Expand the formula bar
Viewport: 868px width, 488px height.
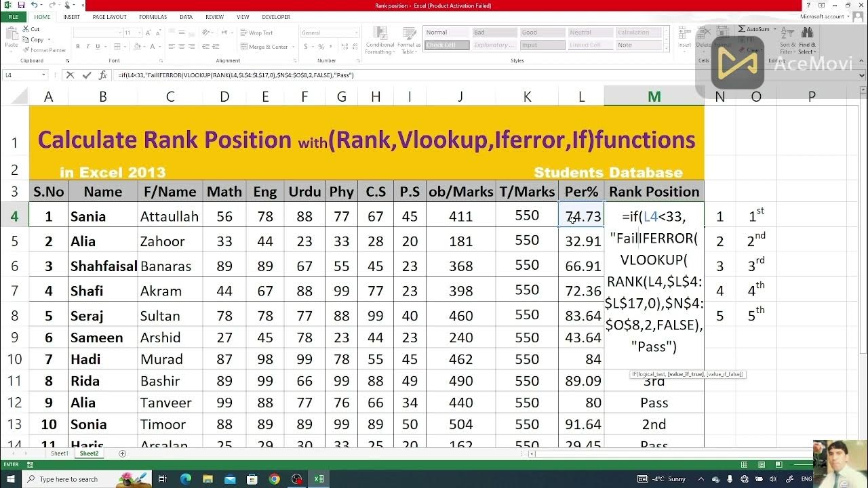(862, 75)
